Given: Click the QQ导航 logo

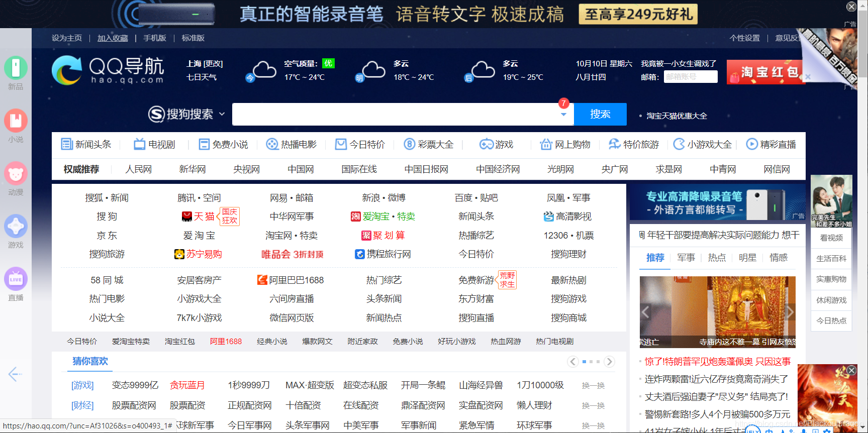Looking at the screenshot, I should (x=108, y=70).
